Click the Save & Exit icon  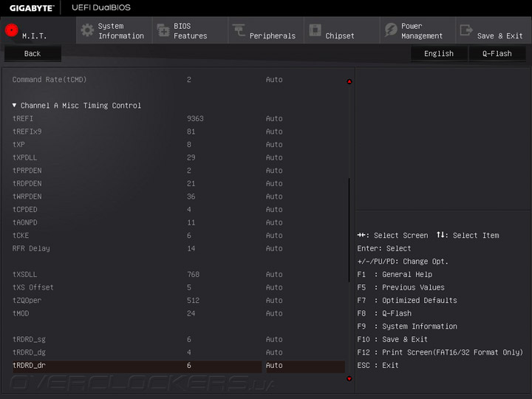pyautogui.click(x=466, y=30)
